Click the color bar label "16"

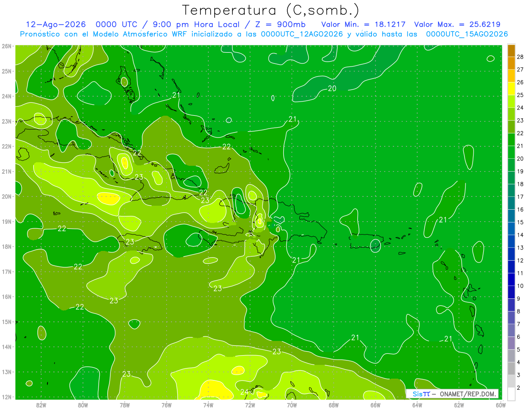(x=520, y=209)
